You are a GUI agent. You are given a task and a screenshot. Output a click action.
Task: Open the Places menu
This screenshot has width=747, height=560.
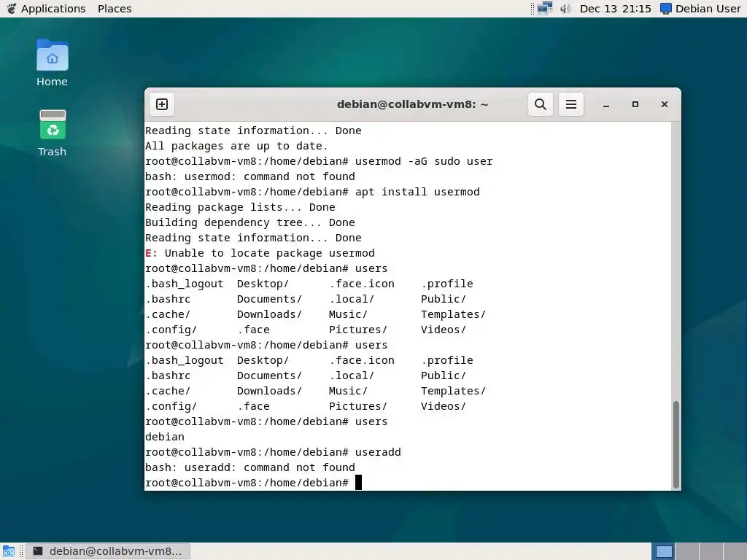pos(115,9)
